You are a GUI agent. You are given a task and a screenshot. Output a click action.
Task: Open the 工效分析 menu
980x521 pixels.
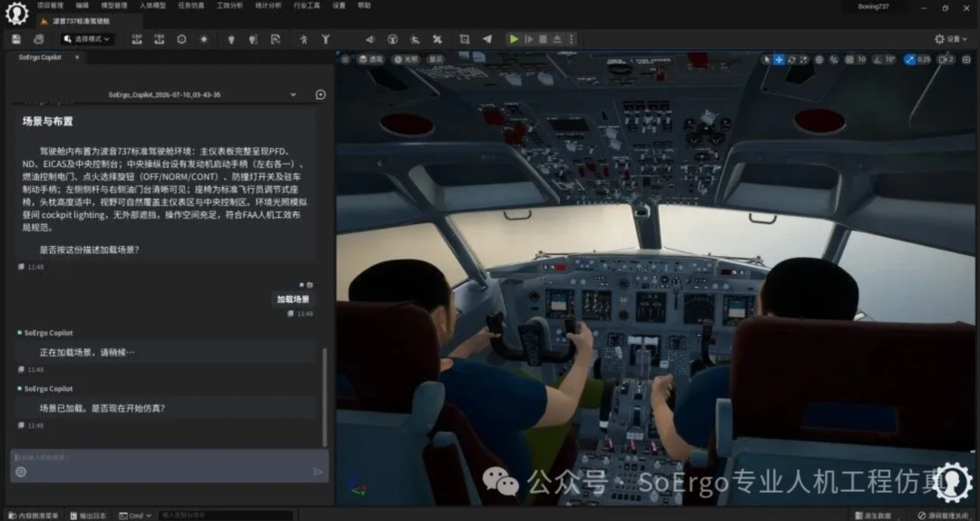point(230,5)
